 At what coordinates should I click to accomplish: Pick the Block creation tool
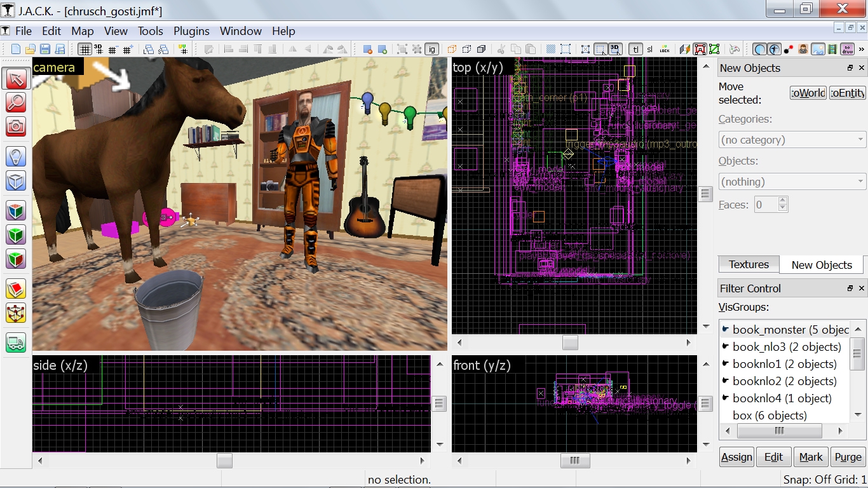click(16, 180)
